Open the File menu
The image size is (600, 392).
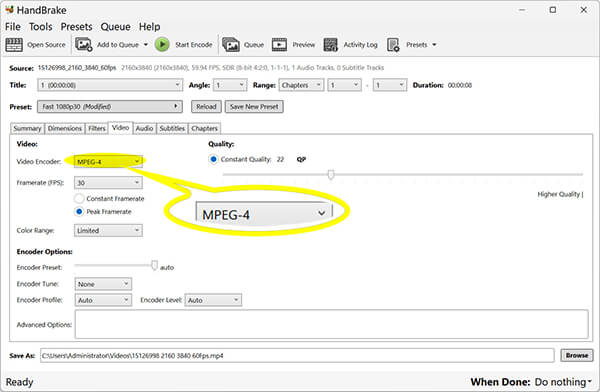pos(13,27)
